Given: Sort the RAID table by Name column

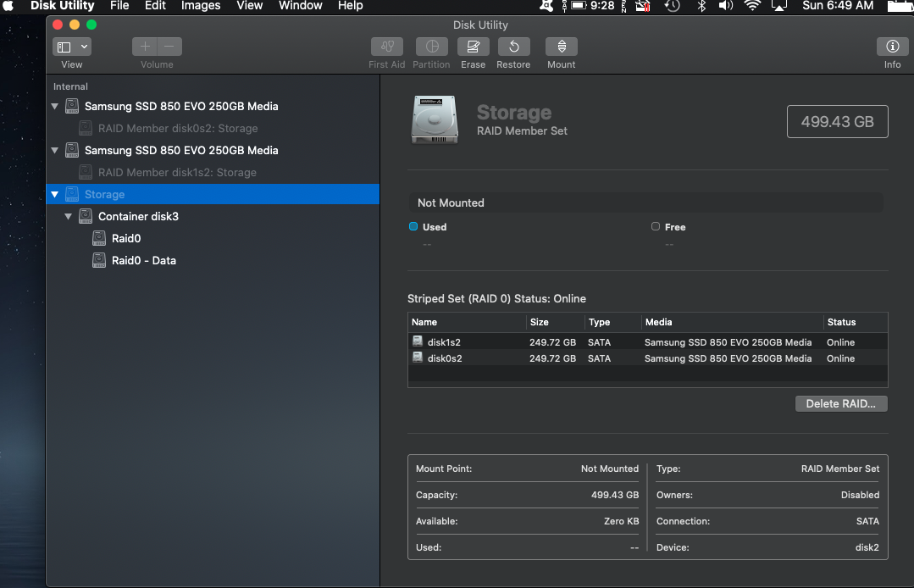Looking at the screenshot, I should (467, 322).
